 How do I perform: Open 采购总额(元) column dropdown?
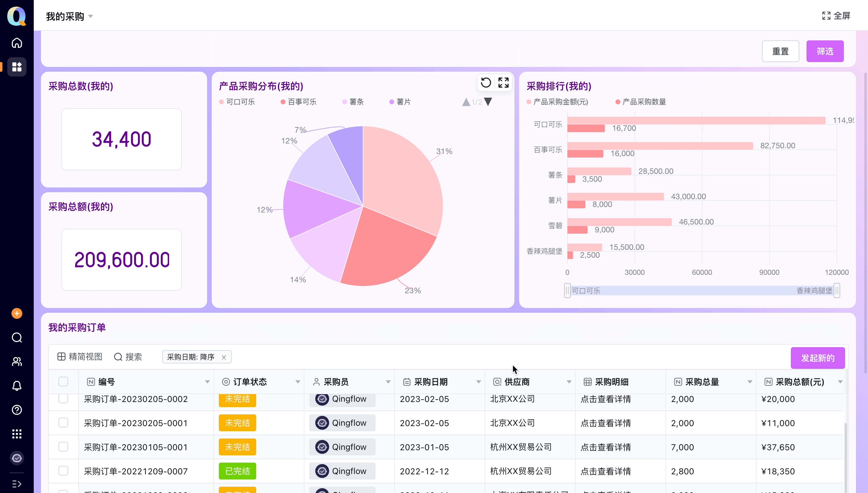pos(840,382)
